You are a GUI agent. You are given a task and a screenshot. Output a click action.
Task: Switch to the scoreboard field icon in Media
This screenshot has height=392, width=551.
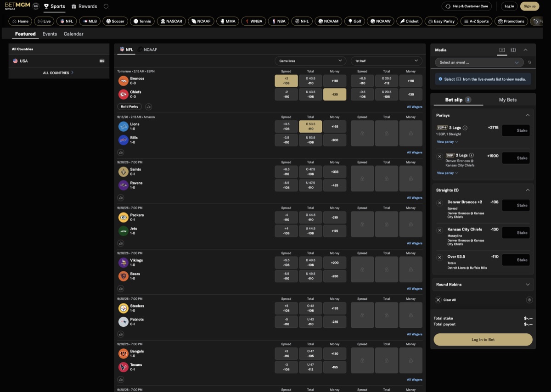tap(513, 50)
